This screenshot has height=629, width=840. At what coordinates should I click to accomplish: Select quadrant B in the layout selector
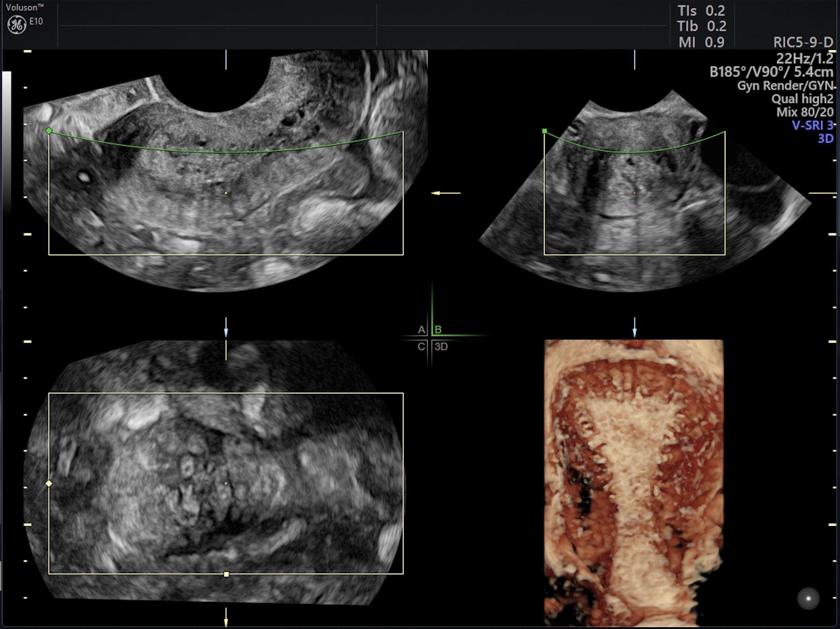point(438,330)
